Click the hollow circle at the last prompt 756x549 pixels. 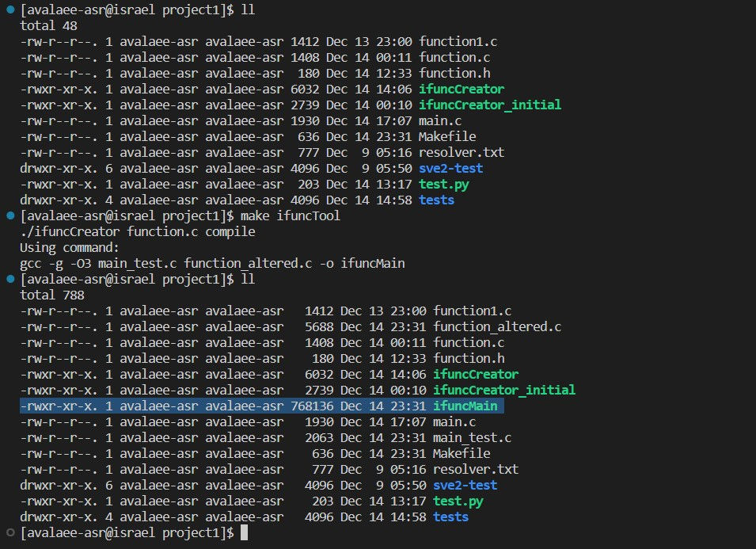(x=10, y=532)
